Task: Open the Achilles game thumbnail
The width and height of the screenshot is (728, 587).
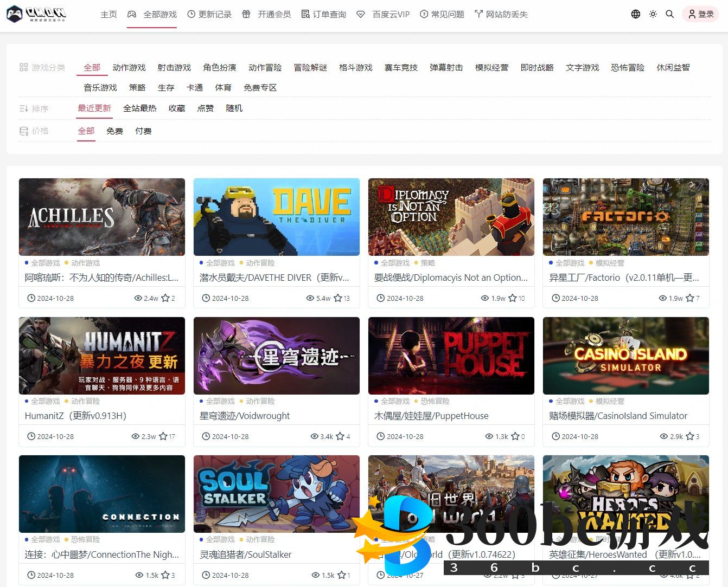Action: 102,217
